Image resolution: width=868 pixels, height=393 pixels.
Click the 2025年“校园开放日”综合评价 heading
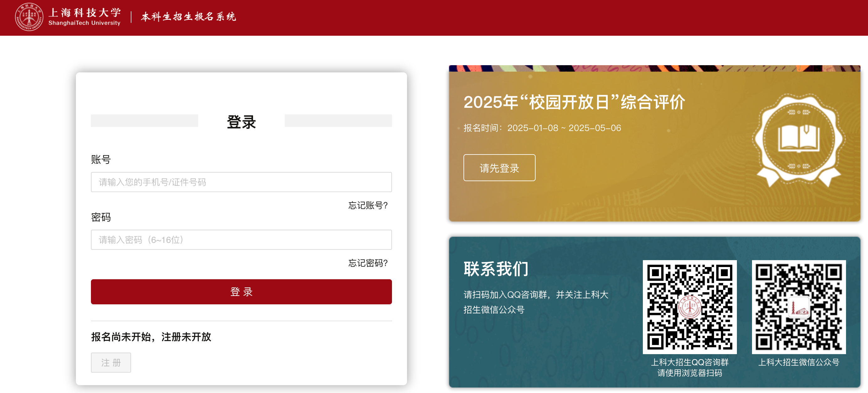(574, 102)
